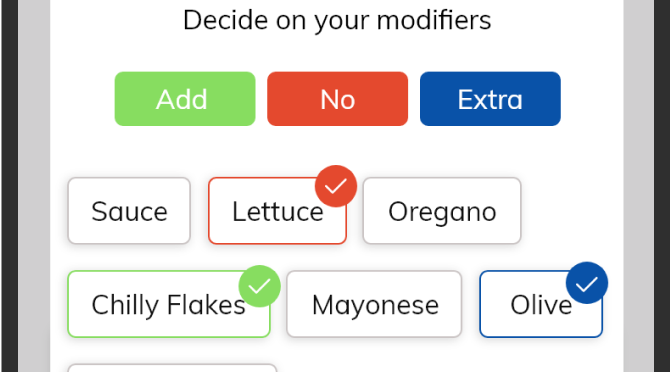670x372 pixels.
Task: Pick Oregano from the modifier list
Action: click(x=442, y=211)
